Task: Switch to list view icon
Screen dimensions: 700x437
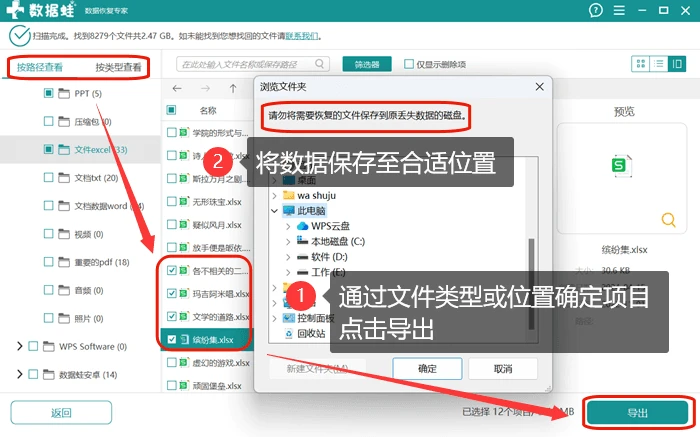Action: click(658, 64)
